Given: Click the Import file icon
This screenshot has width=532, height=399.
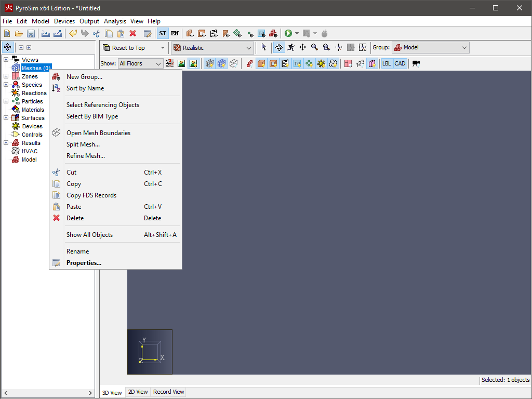Looking at the screenshot, I should pyautogui.click(x=46, y=34).
